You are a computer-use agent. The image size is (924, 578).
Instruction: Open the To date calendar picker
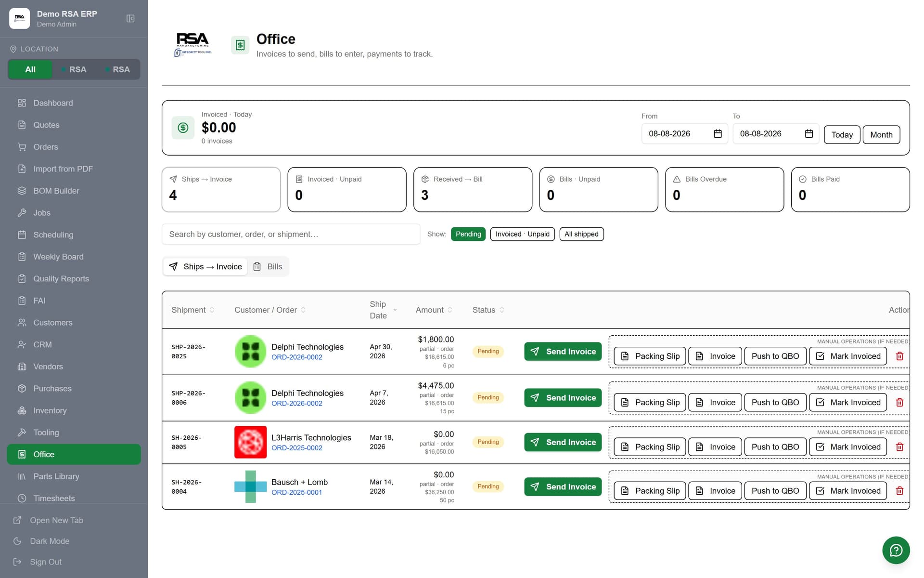[809, 133]
